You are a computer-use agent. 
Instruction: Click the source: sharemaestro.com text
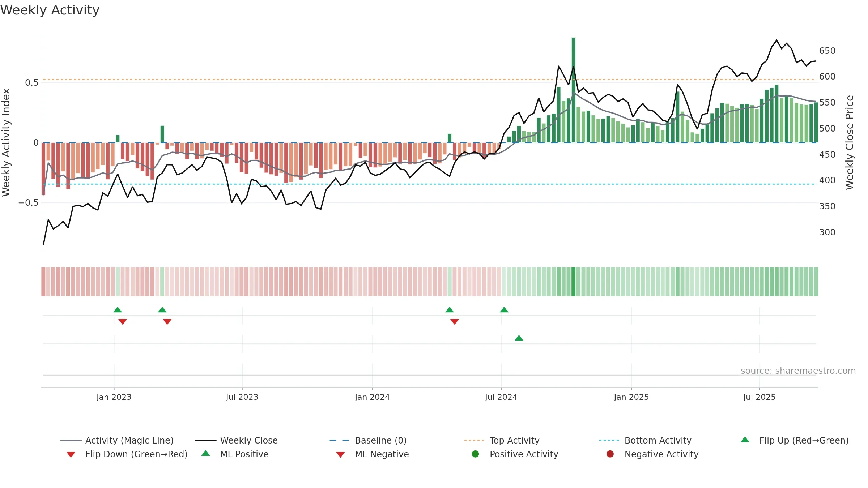798,371
